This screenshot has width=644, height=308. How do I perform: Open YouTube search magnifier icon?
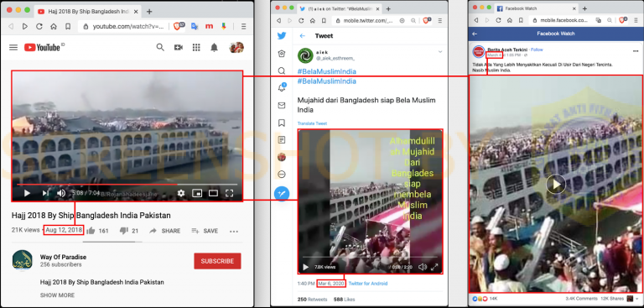[x=160, y=48]
